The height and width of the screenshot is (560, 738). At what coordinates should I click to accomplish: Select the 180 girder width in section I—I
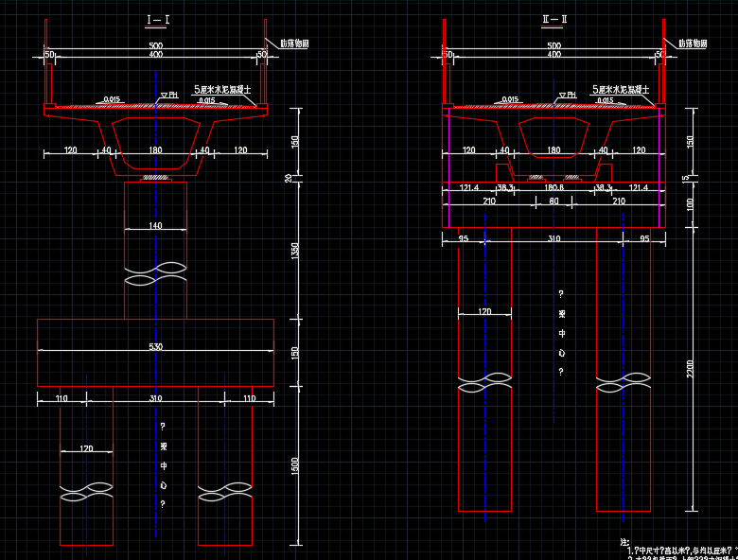tap(156, 150)
